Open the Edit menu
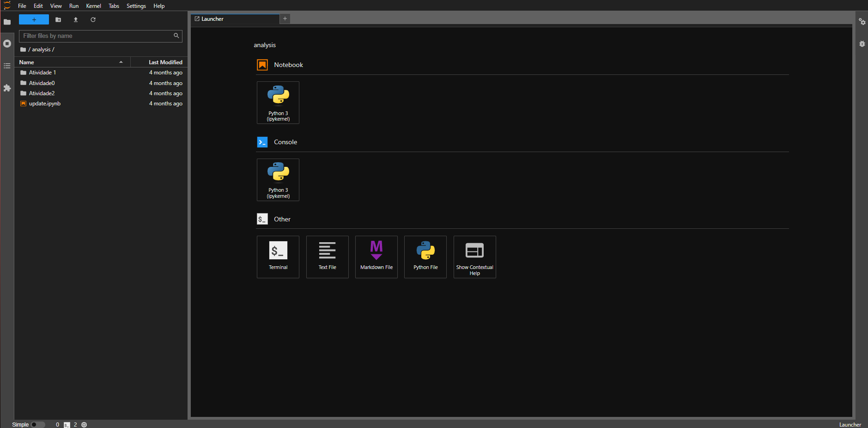Viewport: 868px width, 428px height. pos(38,6)
